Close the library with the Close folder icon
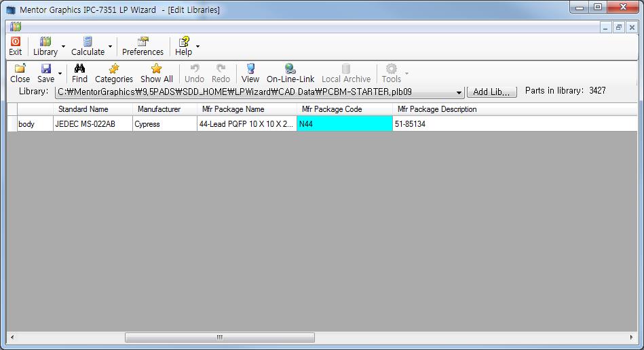This screenshot has height=350, width=644. (x=20, y=69)
